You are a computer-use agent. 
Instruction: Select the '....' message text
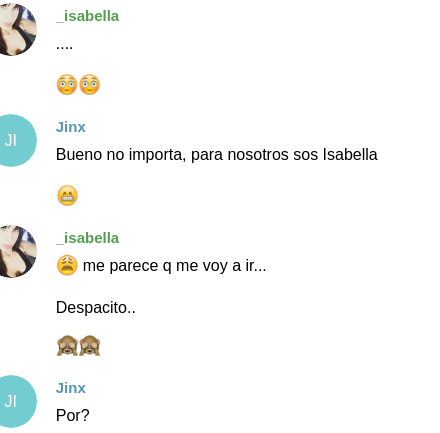point(64,46)
